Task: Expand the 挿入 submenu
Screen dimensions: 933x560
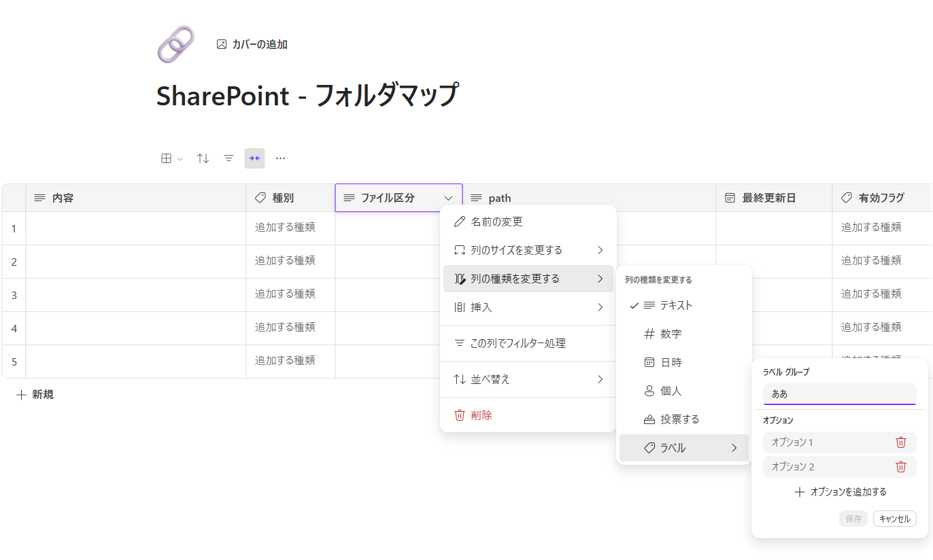Action: coord(528,307)
